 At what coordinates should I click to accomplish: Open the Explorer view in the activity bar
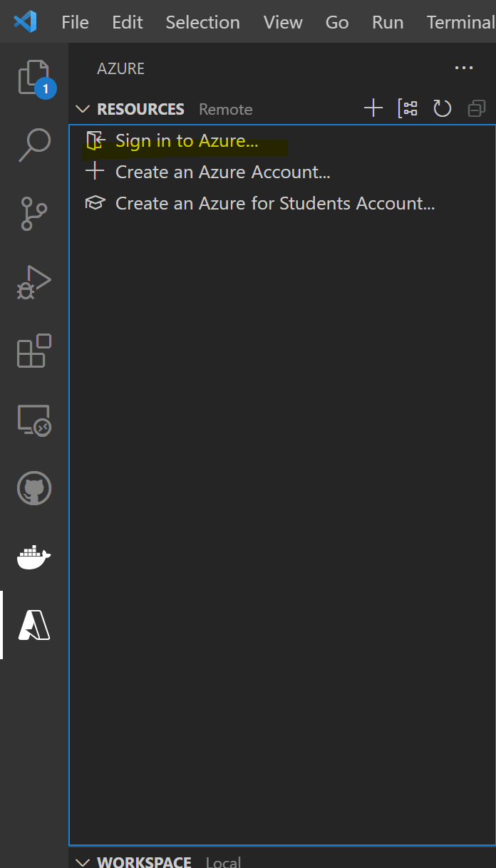point(34,77)
